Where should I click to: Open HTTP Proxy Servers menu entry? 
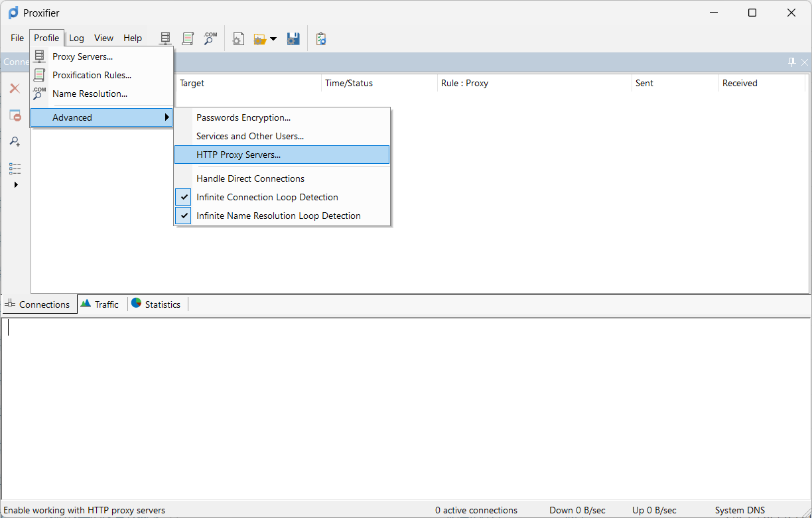click(238, 155)
